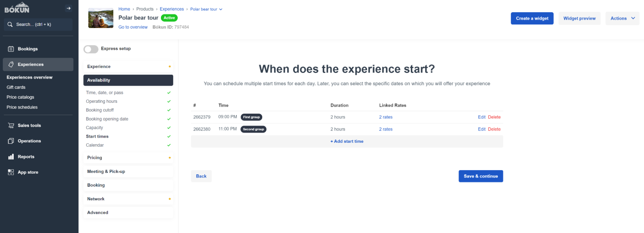Open 2 rates link for First group
This screenshot has width=644, height=233.
pos(386,117)
